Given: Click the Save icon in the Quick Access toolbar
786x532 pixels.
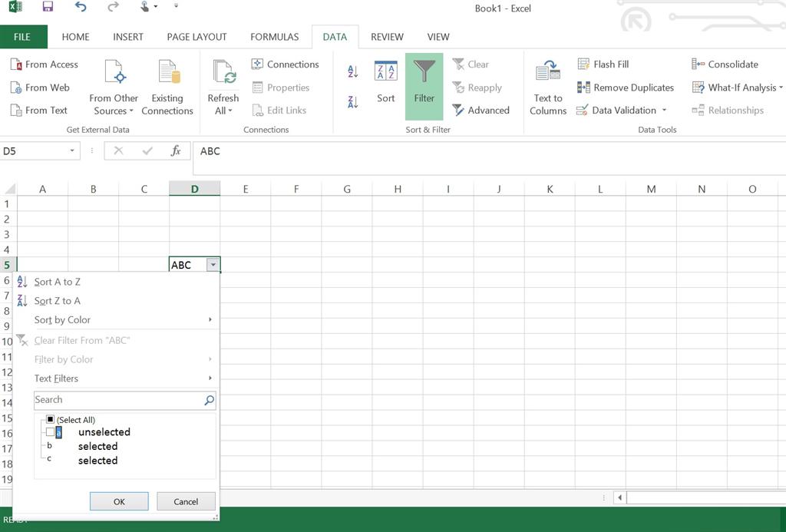Looking at the screenshot, I should (48, 6).
